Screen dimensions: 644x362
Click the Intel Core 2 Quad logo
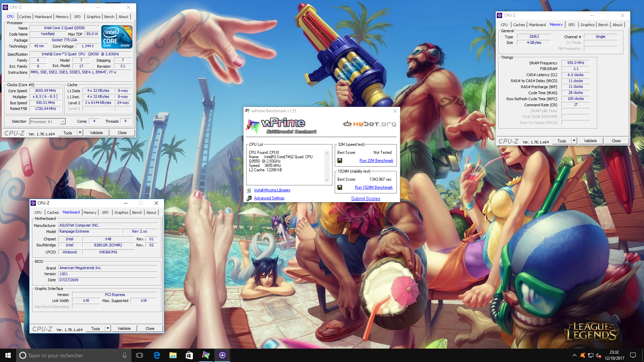[x=117, y=37]
